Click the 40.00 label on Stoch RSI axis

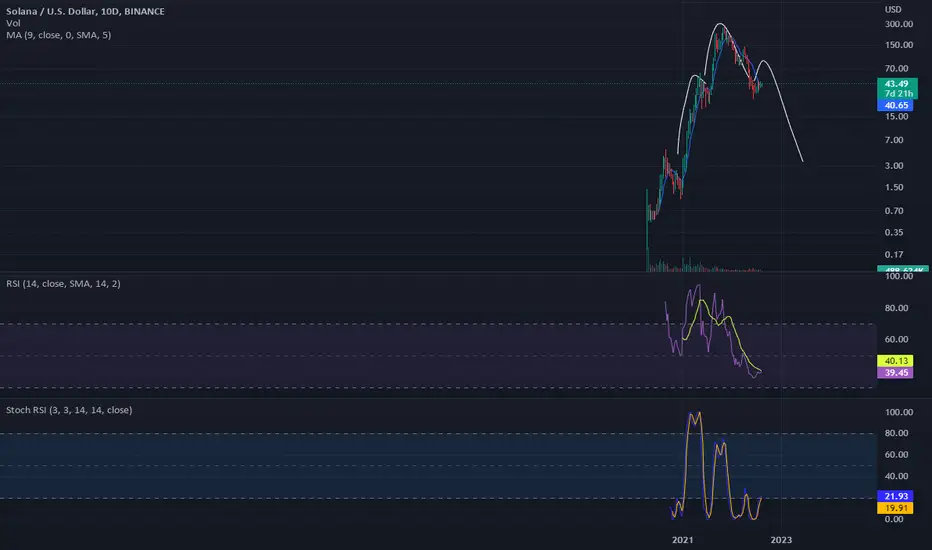[x=896, y=476]
